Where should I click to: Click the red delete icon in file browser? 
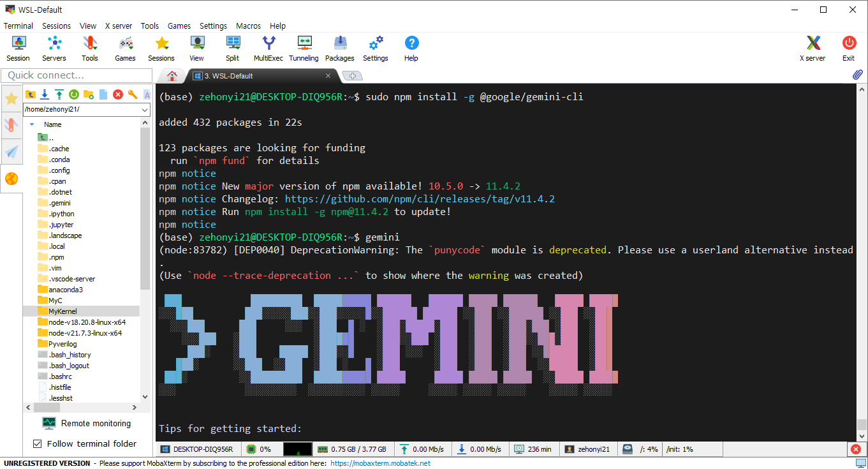(x=118, y=94)
